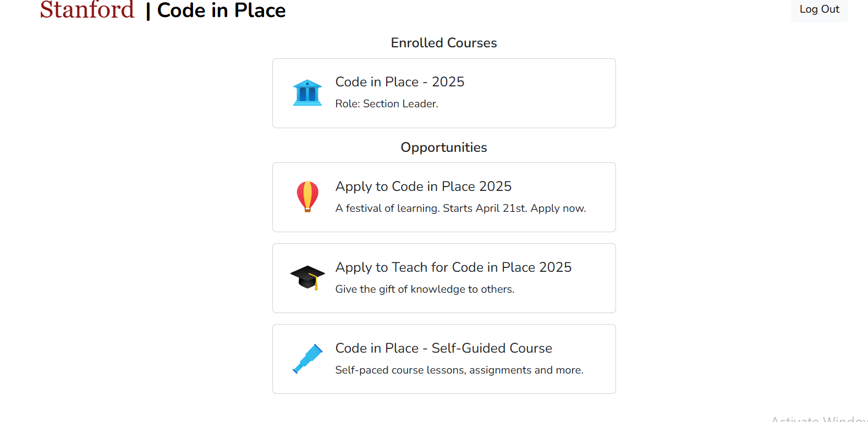
Task: Click the self-paced lessons description text
Action: tap(459, 370)
